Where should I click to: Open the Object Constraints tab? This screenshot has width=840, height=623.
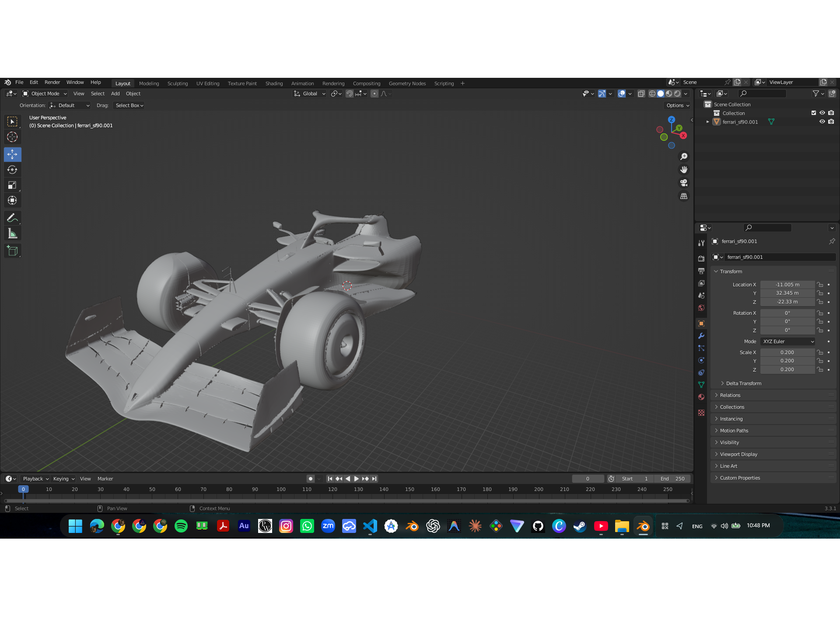coord(701,372)
